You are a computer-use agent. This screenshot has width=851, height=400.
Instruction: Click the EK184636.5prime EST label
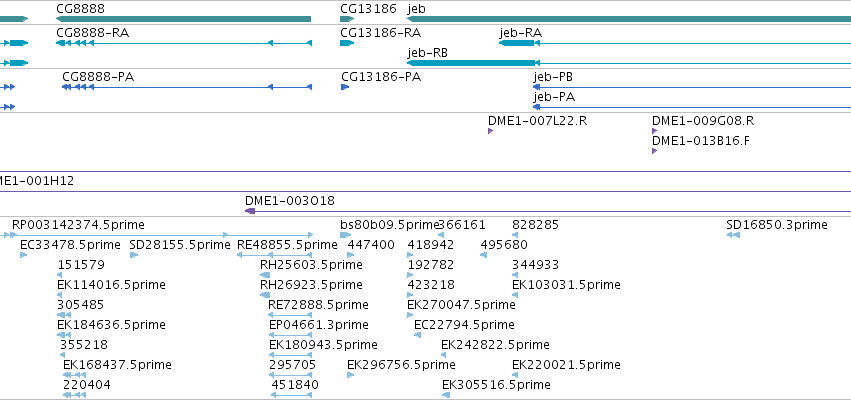click(x=111, y=325)
